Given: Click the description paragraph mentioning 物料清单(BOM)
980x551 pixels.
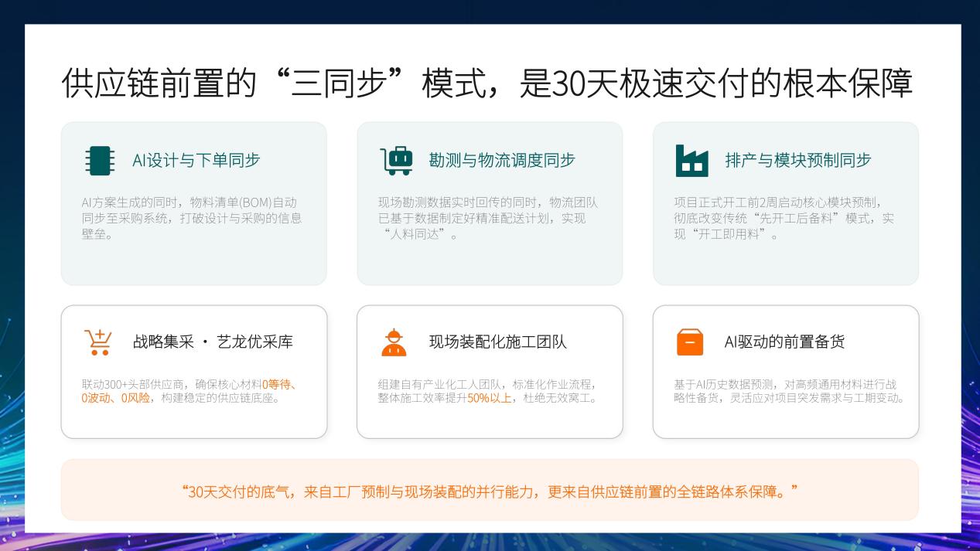Looking at the screenshot, I should (x=191, y=218).
